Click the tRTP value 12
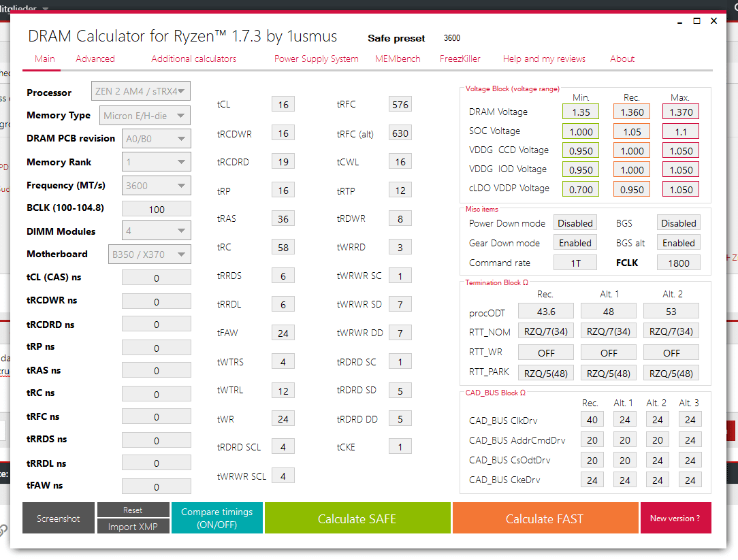This screenshot has width=738, height=560. (x=400, y=191)
